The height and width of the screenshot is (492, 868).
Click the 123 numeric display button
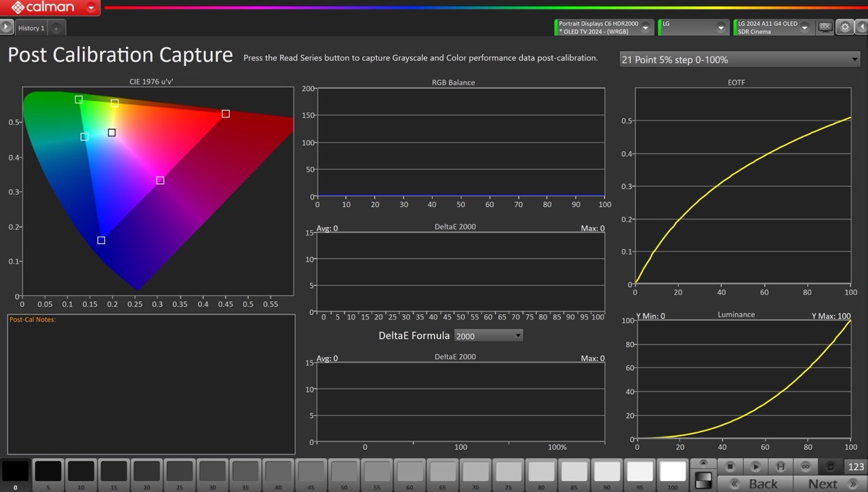click(856, 467)
